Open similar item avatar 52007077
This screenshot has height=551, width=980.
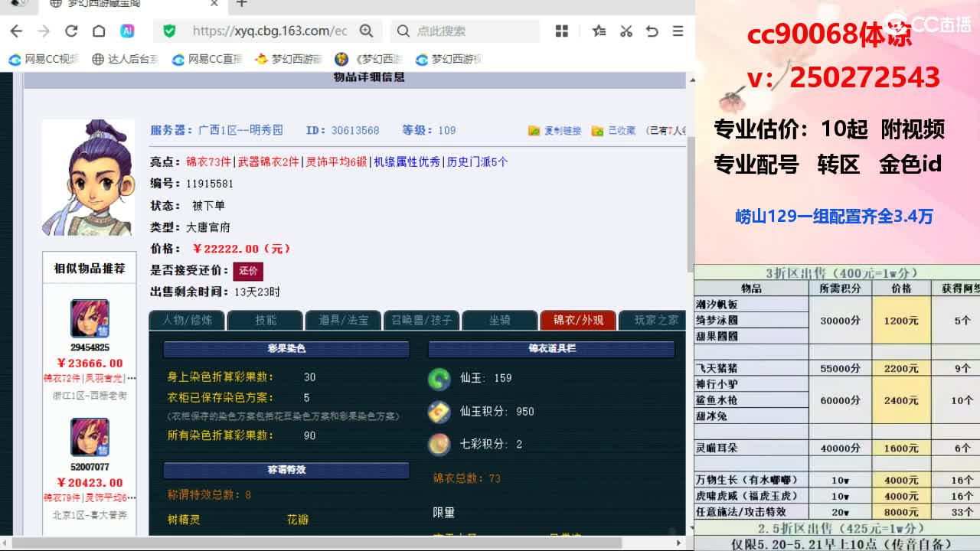pyautogui.click(x=90, y=437)
